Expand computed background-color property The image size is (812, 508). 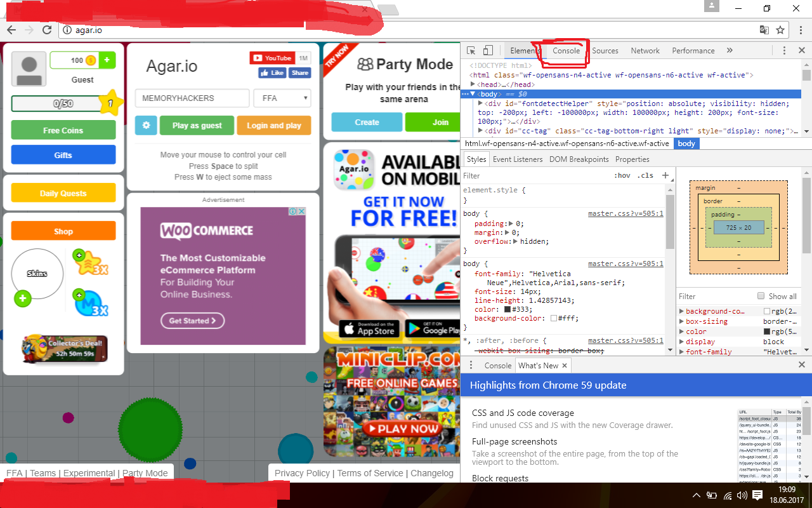pos(681,311)
